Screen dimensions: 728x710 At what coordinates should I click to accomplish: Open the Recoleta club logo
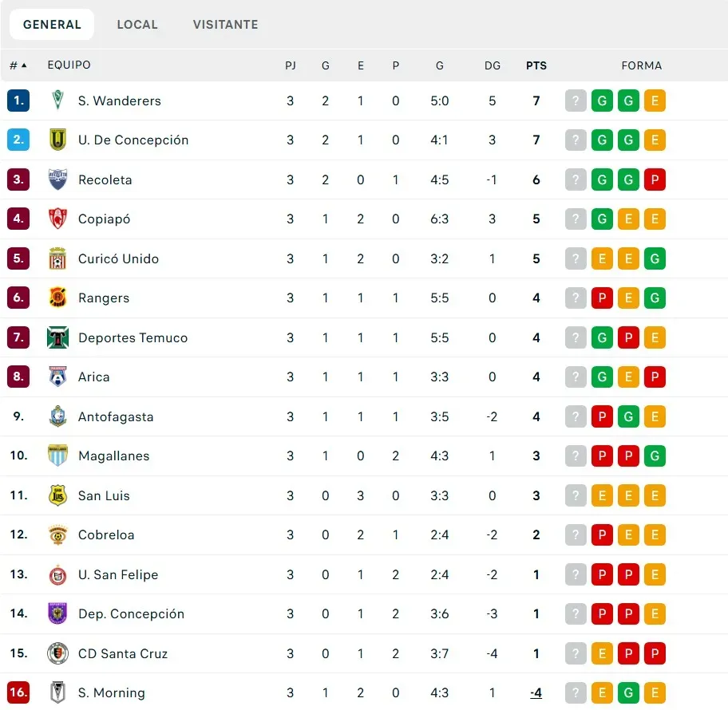click(x=57, y=179)
